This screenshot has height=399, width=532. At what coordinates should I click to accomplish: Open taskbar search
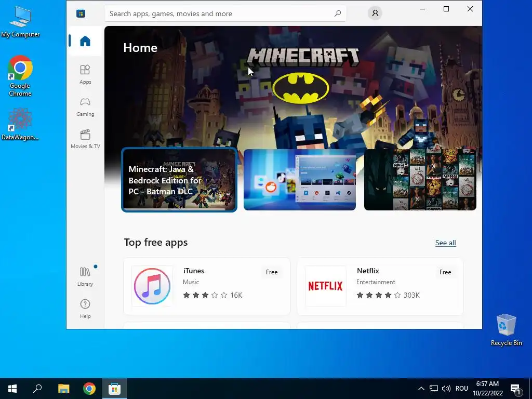(x=37, y=389)
